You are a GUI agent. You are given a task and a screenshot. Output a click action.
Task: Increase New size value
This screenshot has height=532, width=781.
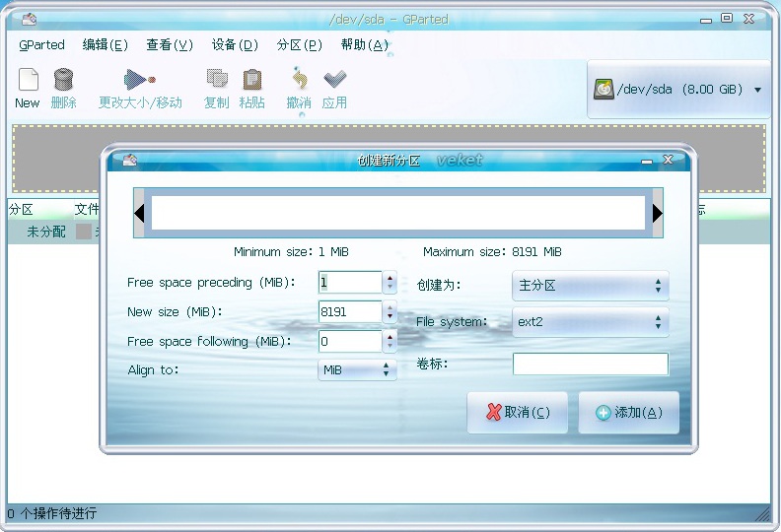(x=390, y=307)
